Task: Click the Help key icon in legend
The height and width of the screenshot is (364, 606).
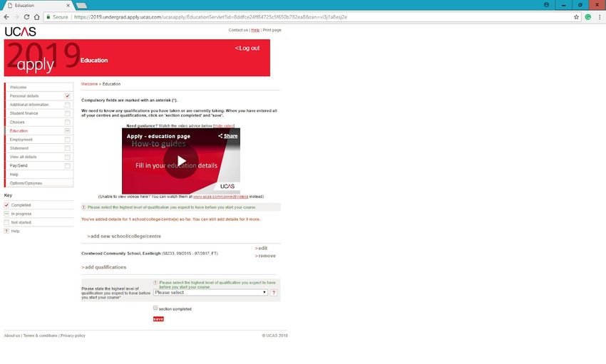Action: click(6, 231)
